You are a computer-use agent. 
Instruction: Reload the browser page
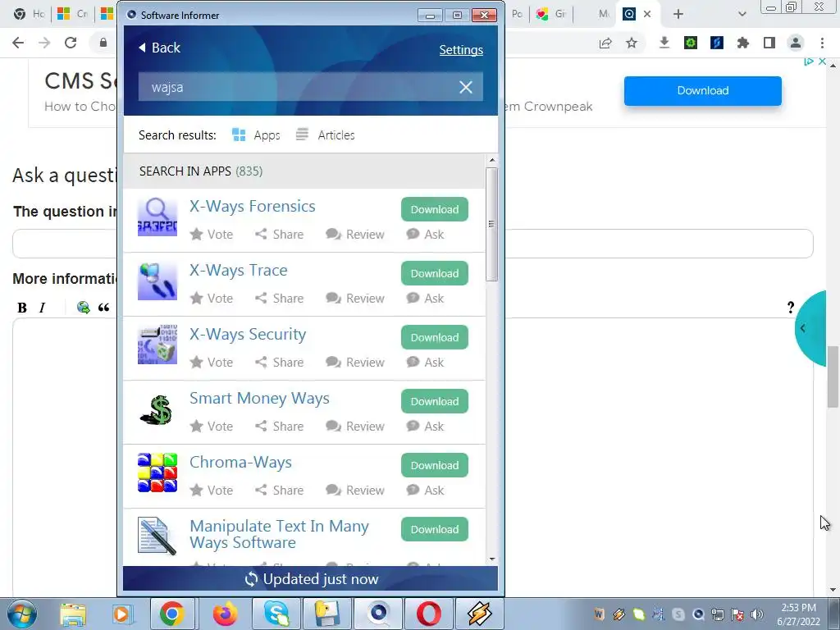coord(71,43)
